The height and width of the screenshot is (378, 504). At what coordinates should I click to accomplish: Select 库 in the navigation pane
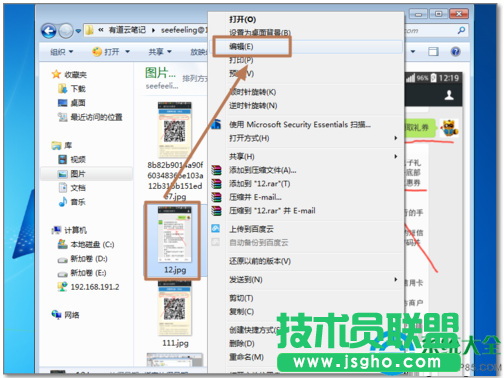62,145
